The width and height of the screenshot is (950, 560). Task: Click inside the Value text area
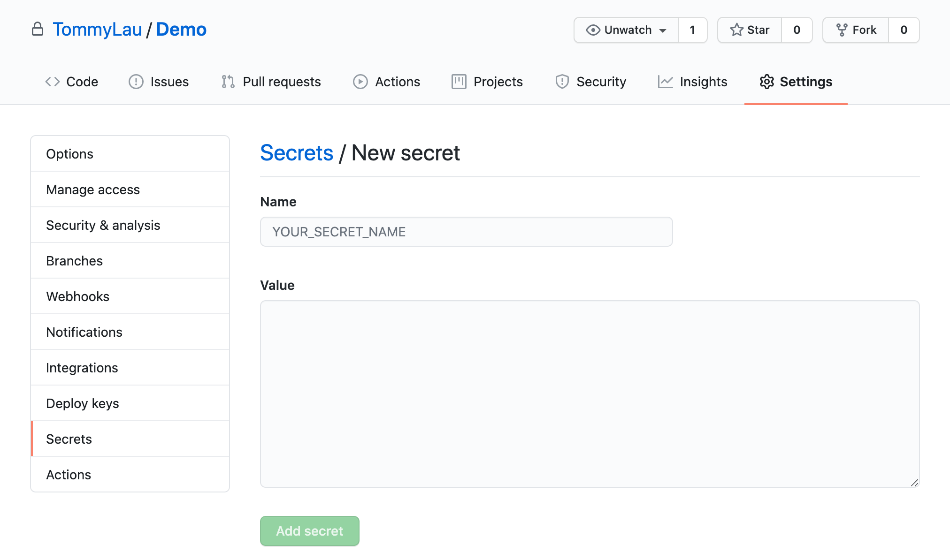pyautogui.click(x=590, y=394)
